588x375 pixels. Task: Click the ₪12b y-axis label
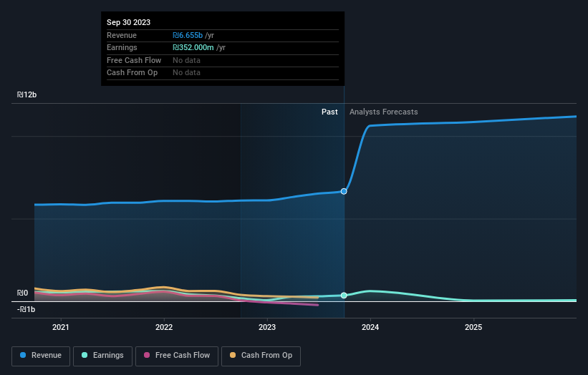coord(26,94)
